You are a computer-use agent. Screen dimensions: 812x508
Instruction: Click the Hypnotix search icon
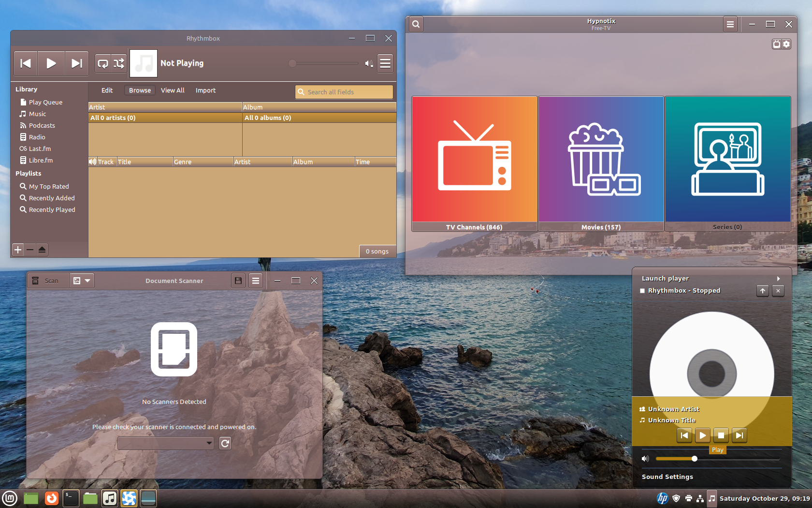(416, 24)
